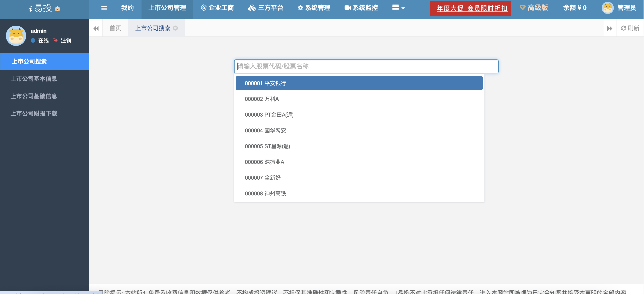Focus the stock code search input
644x294 pixels.
click(366, 66)
